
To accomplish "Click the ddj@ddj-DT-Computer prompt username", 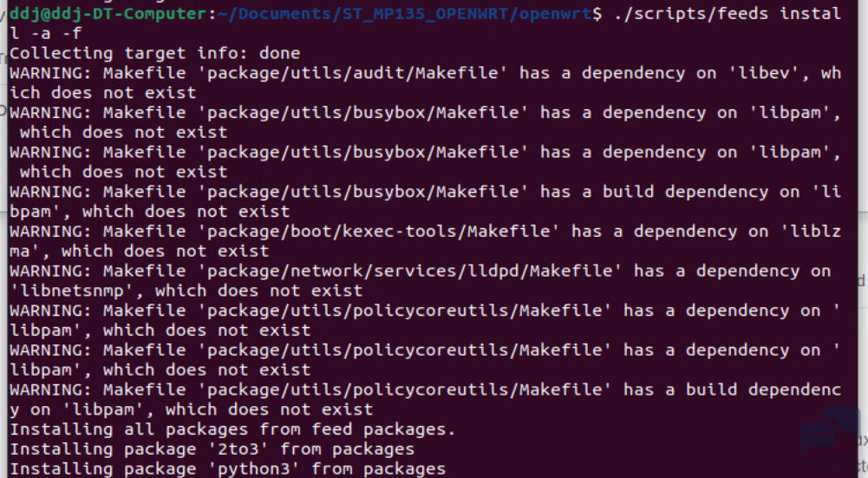I will click(108, 13).
